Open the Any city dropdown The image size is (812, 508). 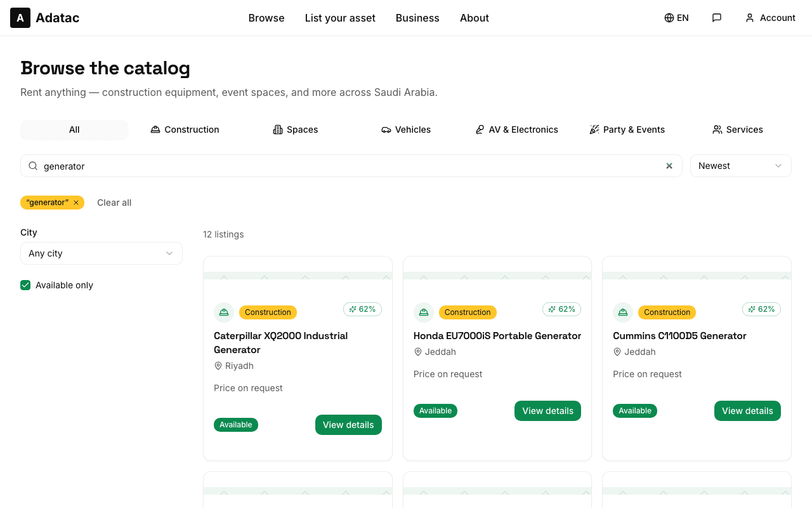(x=101, y=253)
